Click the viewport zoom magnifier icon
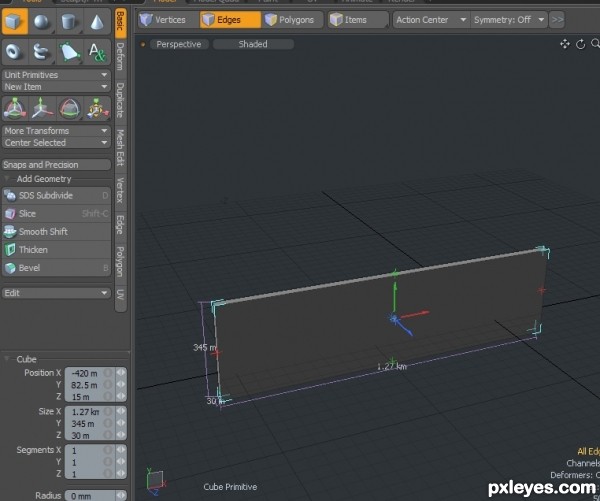 (x=595, y=44)
